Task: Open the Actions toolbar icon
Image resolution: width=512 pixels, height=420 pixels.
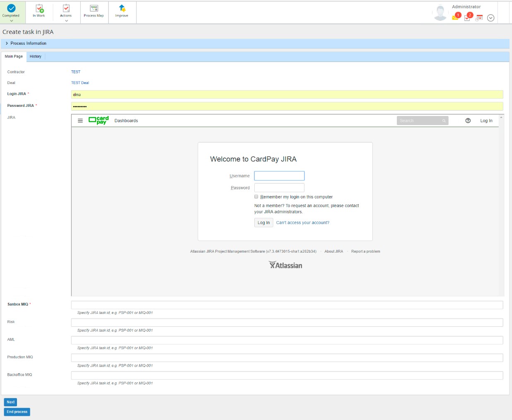Action: pos(66,8)
